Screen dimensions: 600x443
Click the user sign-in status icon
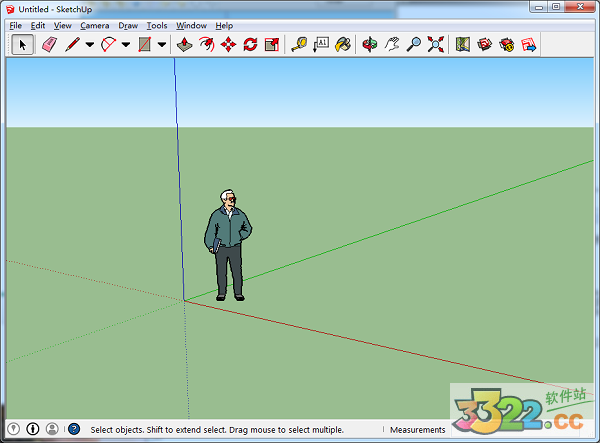(x=52, y=429)
